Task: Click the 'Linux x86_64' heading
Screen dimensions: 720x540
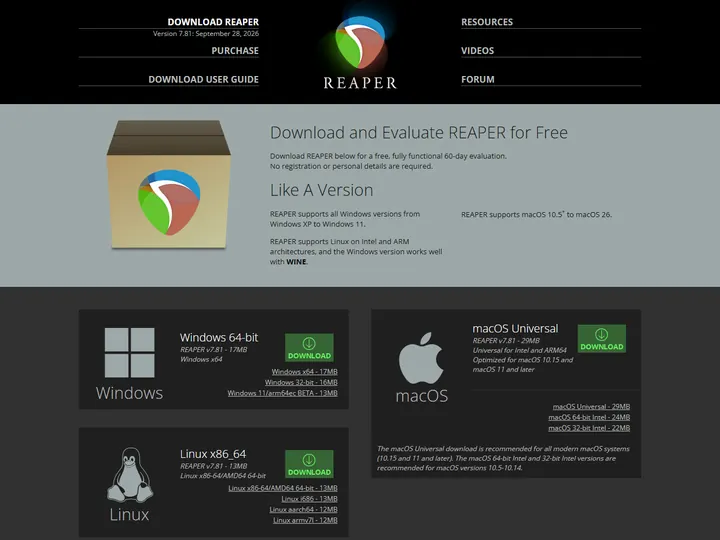Action: [213, 454]
